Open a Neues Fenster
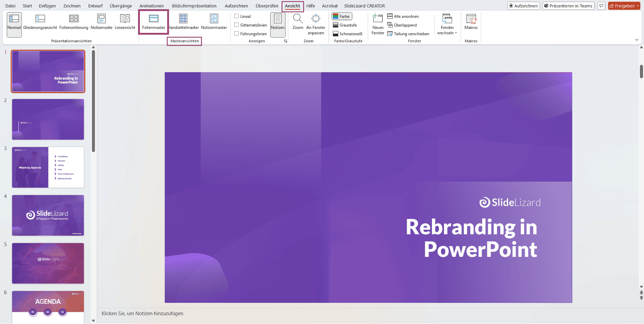 tap(378, 24)
